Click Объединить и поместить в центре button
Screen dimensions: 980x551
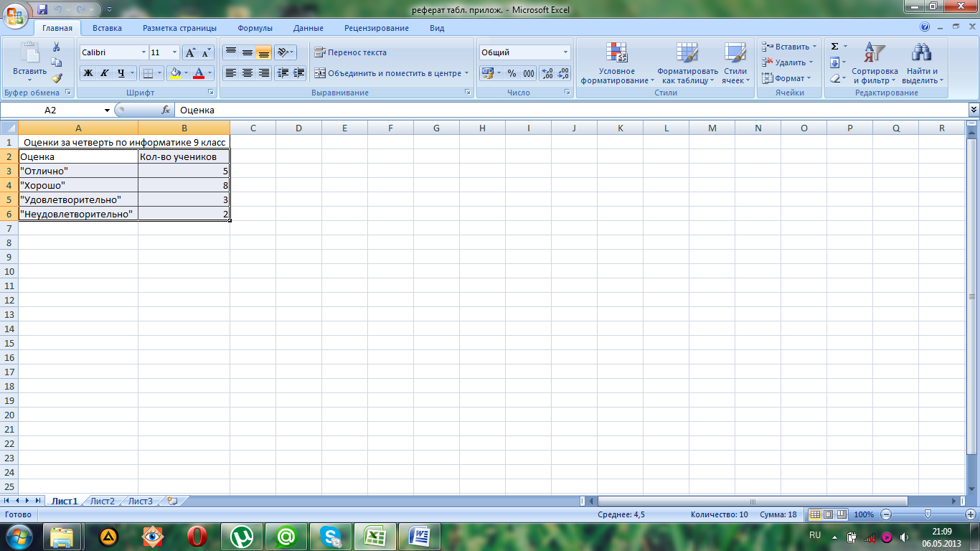387,73
